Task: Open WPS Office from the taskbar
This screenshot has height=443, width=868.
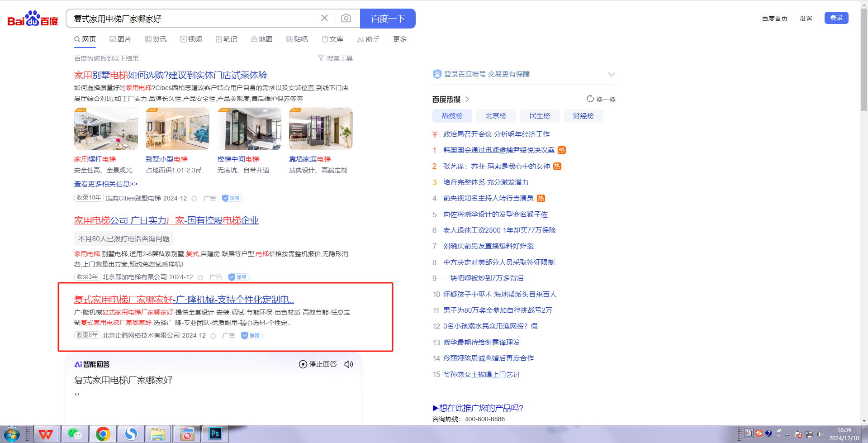Action: (46, 434)
